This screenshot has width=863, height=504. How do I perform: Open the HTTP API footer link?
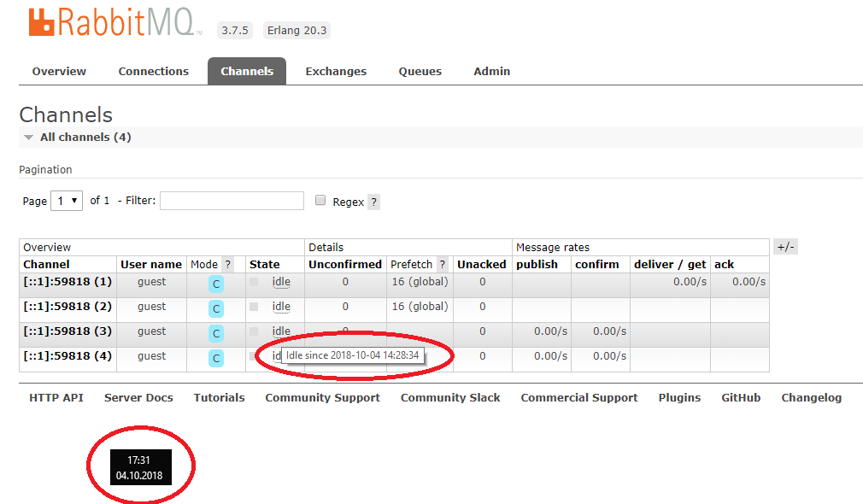pos(56,398)
